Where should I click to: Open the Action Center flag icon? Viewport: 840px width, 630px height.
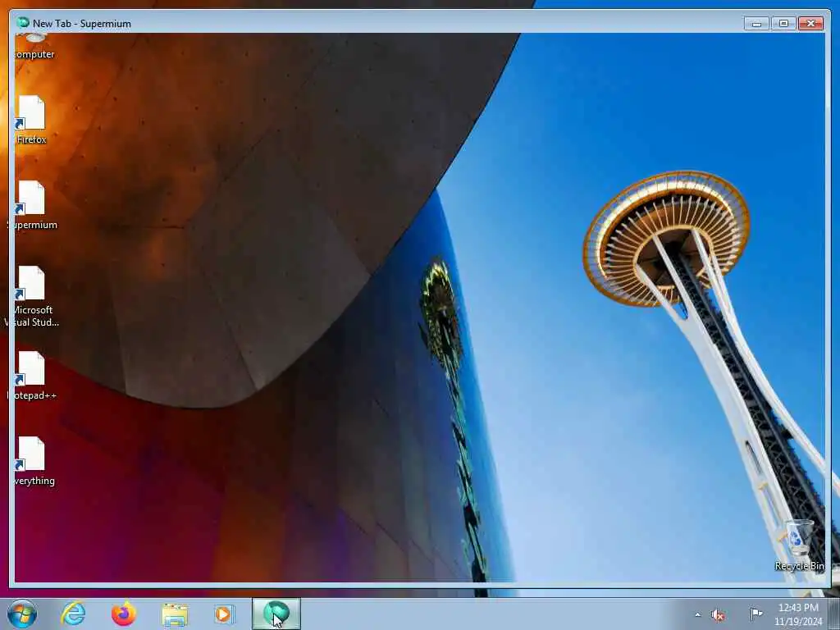pos(756,614)
